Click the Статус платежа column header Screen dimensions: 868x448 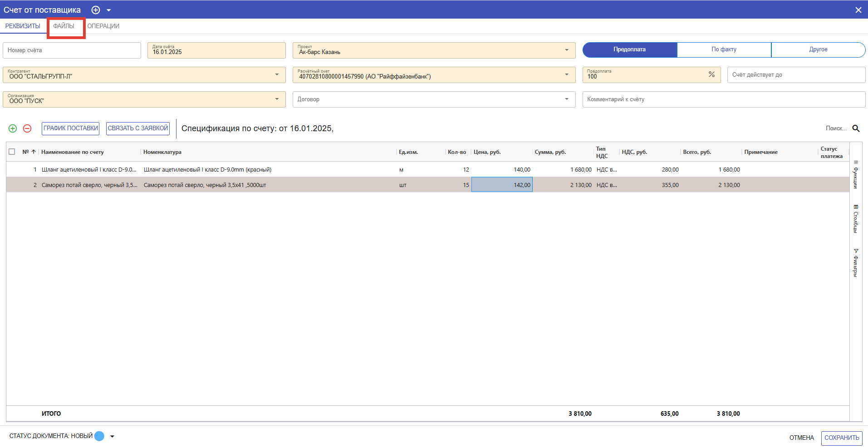pos(832,153)
